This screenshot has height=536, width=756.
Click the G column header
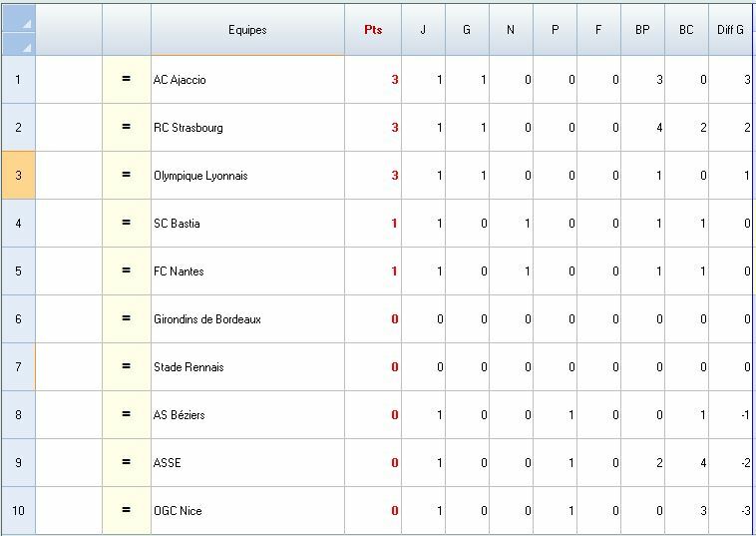(x=467, y=30)
